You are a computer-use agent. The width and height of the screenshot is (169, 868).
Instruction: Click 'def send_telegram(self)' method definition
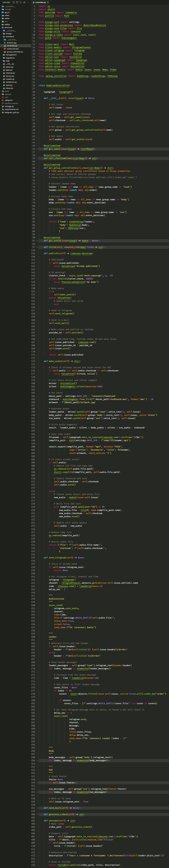(58, 558)
